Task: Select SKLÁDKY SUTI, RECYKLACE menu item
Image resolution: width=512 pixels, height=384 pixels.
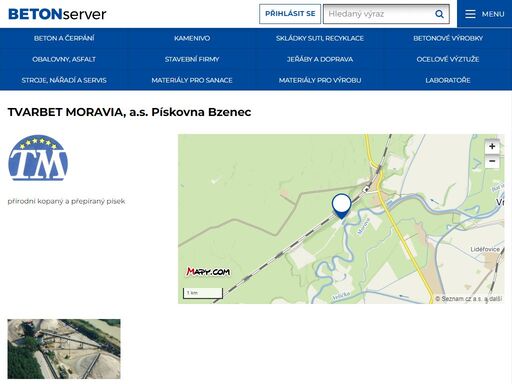Action: click(320, 38)
